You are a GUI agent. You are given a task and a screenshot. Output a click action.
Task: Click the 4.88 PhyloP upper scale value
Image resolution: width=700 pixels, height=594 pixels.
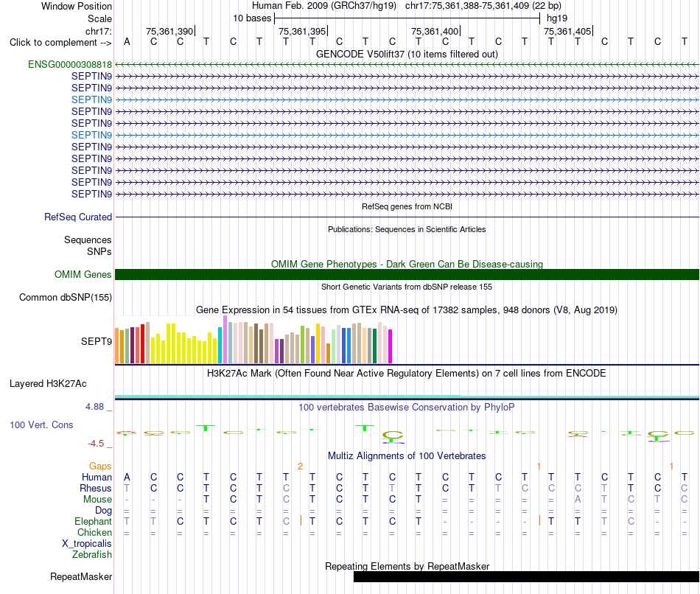click(94, 407)
